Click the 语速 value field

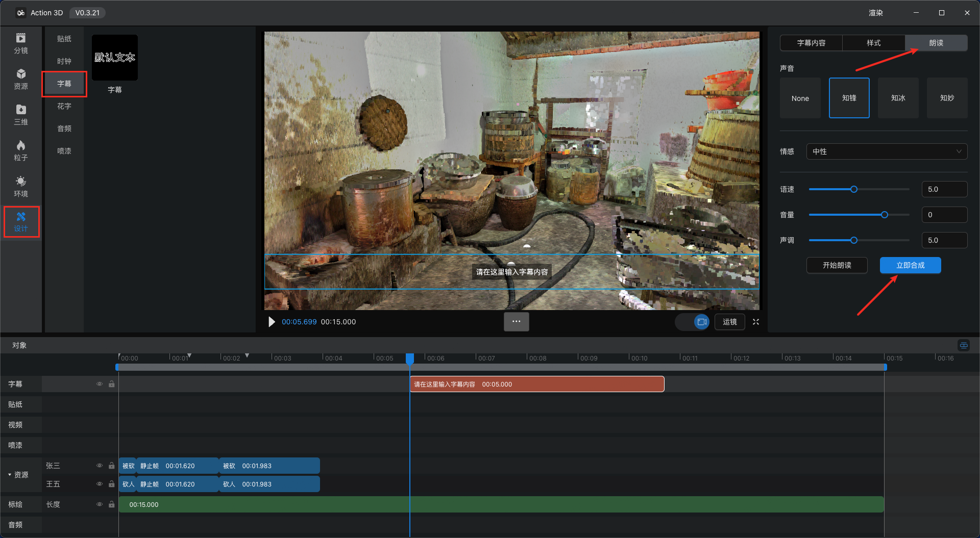[944, 189]
